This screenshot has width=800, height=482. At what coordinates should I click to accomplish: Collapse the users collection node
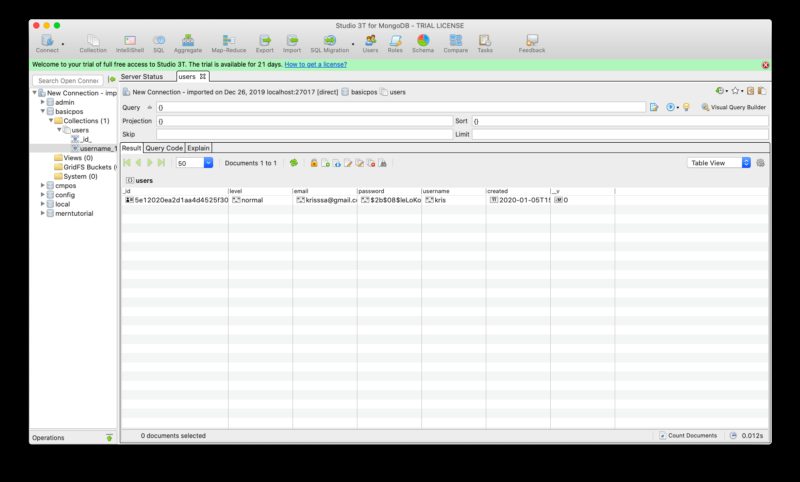pos(59,130)
